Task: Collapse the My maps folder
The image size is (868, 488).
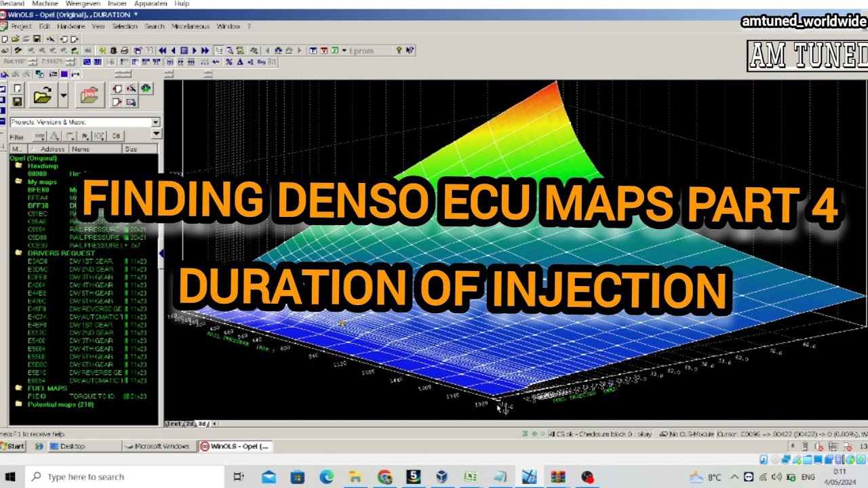Action: 19,182
